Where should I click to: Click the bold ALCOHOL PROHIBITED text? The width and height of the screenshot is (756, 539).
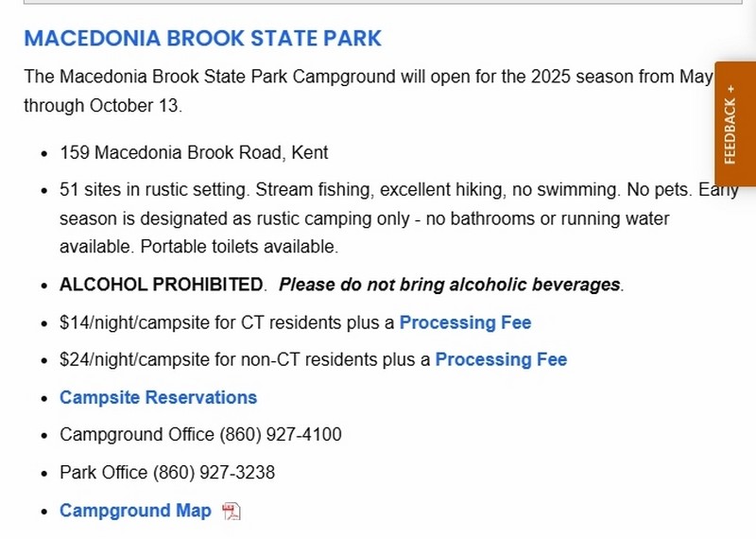pos(161,285)
